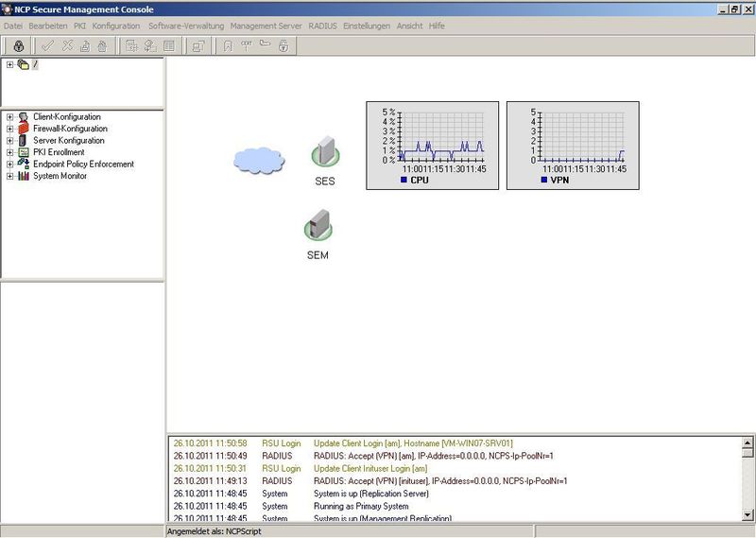Open the Einstellungen menu
This screenshot has width=756, height=538.
[x=367, y=26]
